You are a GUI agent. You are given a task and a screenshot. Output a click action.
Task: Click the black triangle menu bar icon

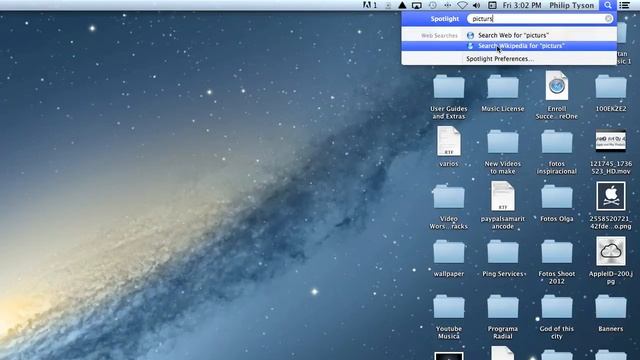tap(402, 5)
